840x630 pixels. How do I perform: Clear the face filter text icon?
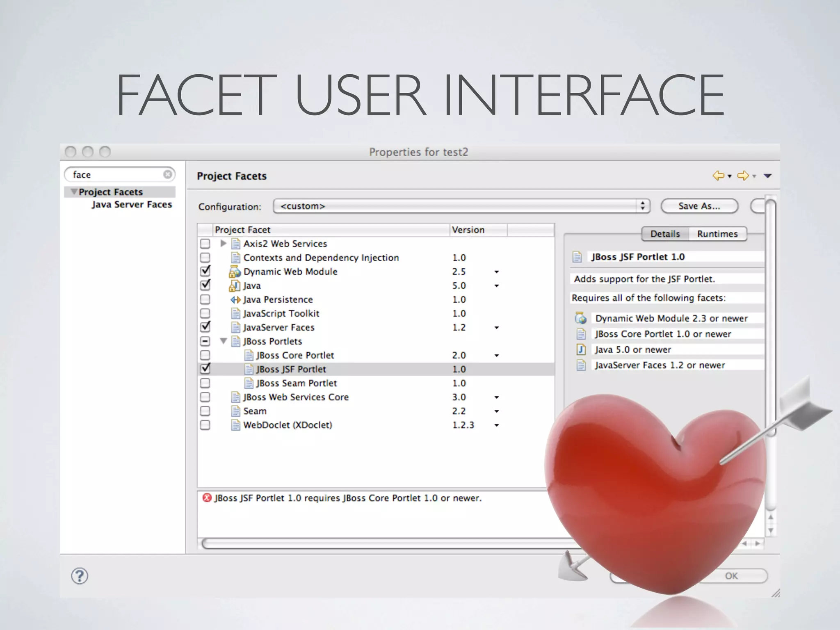pos(167,175)
